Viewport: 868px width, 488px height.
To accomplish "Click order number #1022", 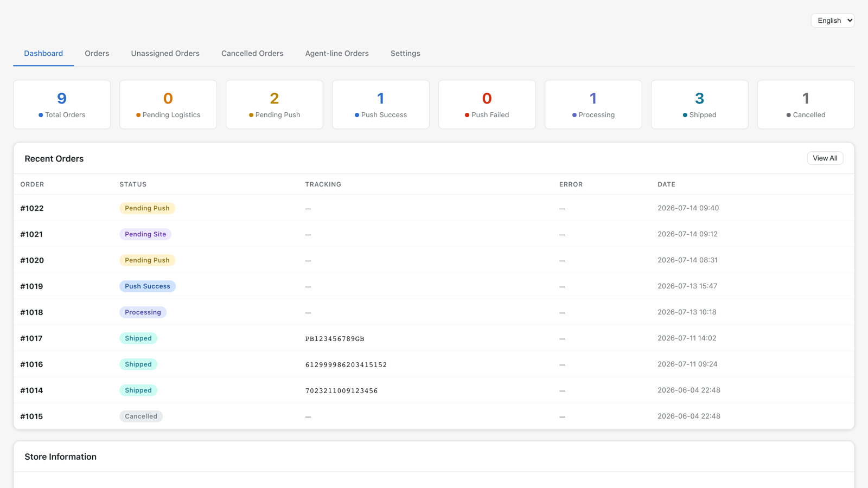I will (x=32, y=208).
